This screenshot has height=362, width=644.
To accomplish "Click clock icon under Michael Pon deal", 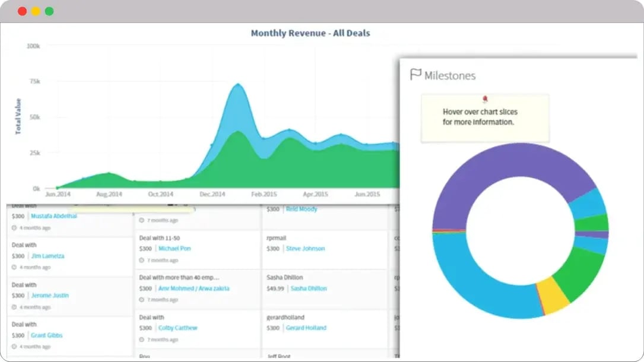I will point(142,260).
